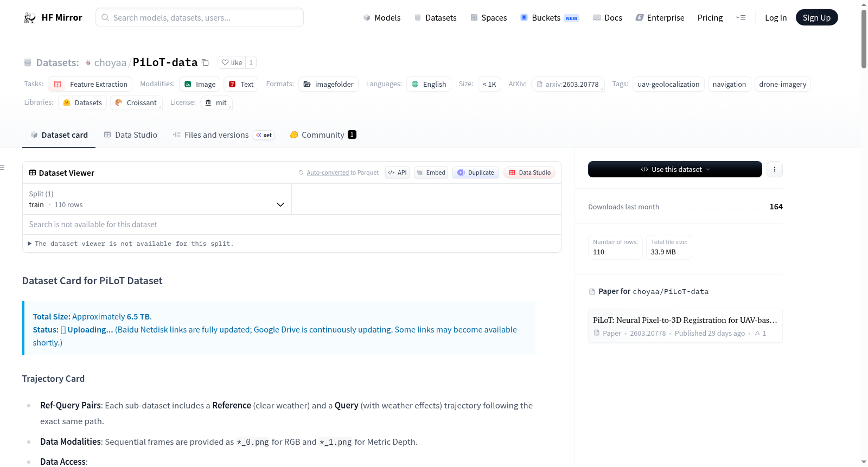The image size is (868, 467).
Task: Go to the Pricing page
Action: coord(710,18)
